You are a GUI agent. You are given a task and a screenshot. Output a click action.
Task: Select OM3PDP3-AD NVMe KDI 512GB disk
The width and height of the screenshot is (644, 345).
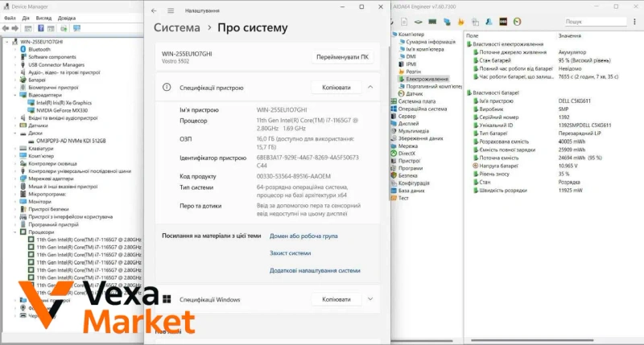click(71, 141)
